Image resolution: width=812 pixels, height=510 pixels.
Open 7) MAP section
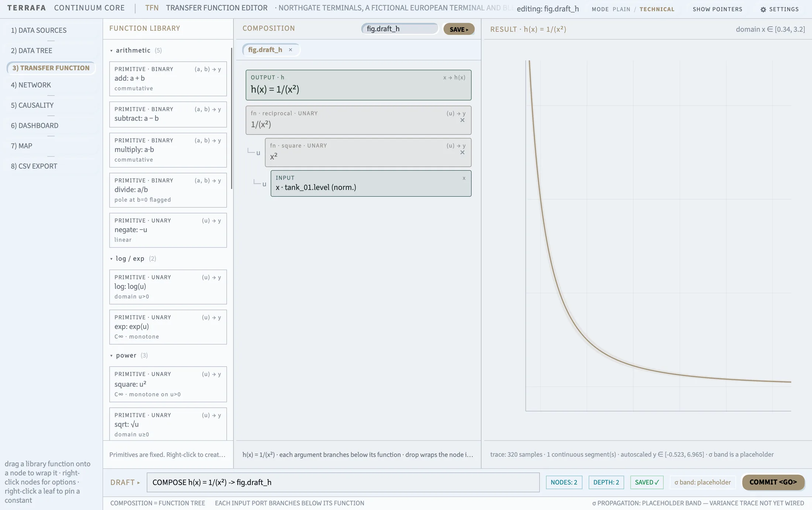coord(51,146)
